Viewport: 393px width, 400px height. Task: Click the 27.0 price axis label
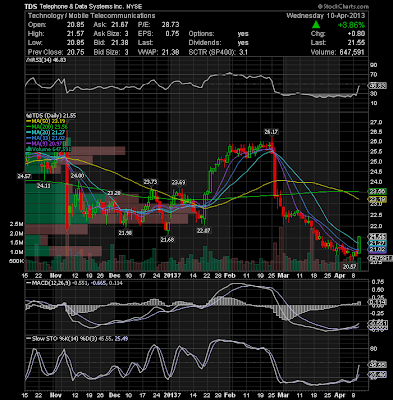pos(376,122)
